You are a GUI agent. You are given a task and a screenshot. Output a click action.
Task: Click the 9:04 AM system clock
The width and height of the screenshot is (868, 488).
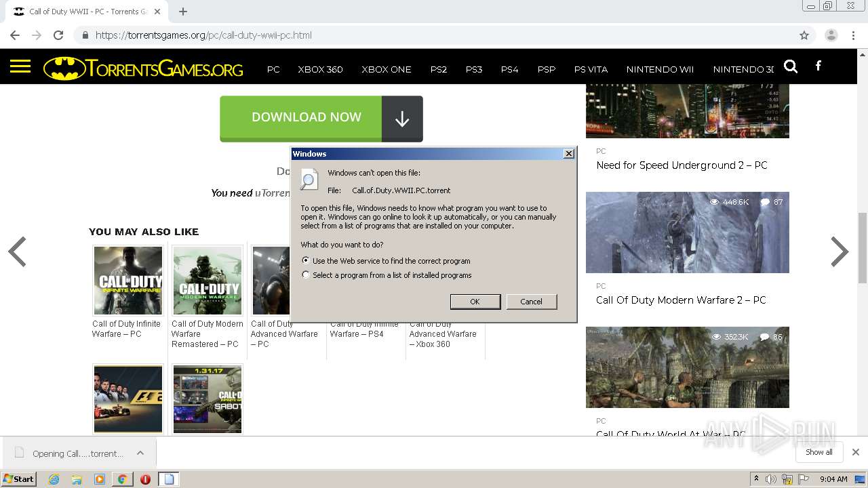(833, 479)
